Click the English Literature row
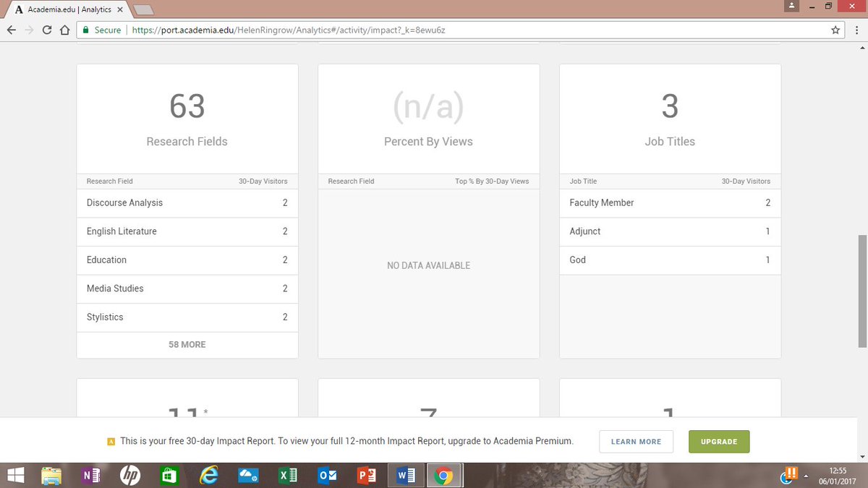 pyautogui.click(x=187, y=231)
